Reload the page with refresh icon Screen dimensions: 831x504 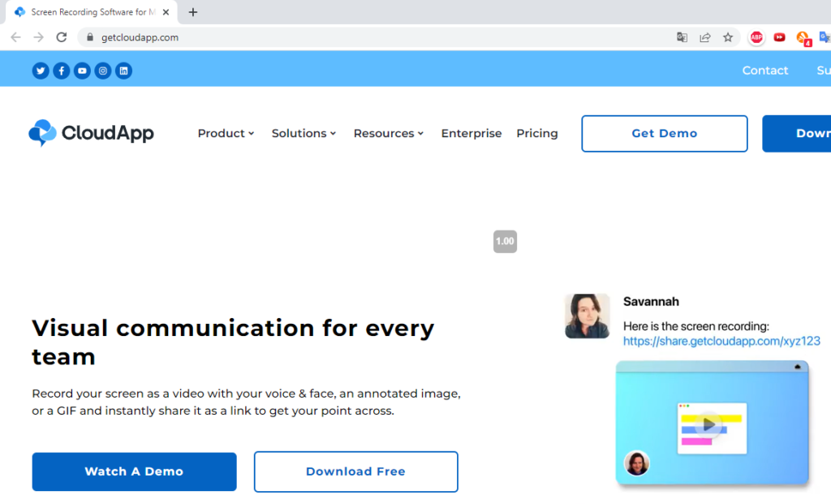tap(62, 37)
